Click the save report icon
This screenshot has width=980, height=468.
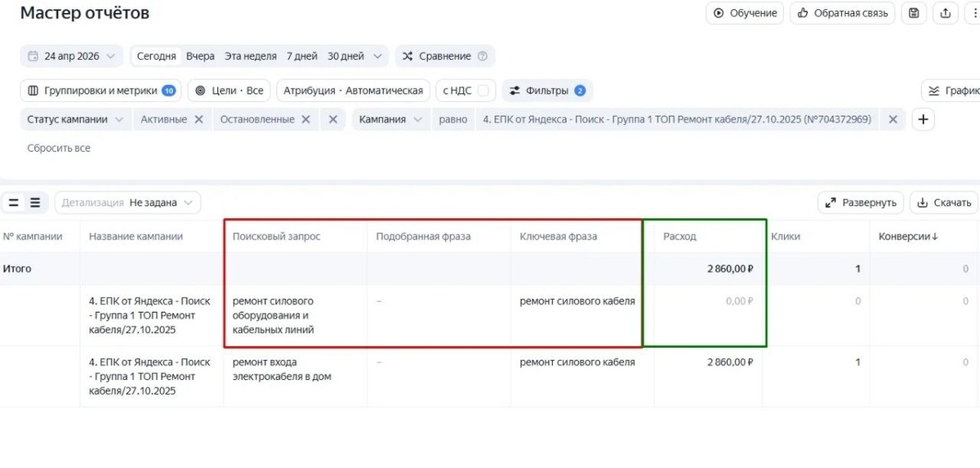pos(914,13)
